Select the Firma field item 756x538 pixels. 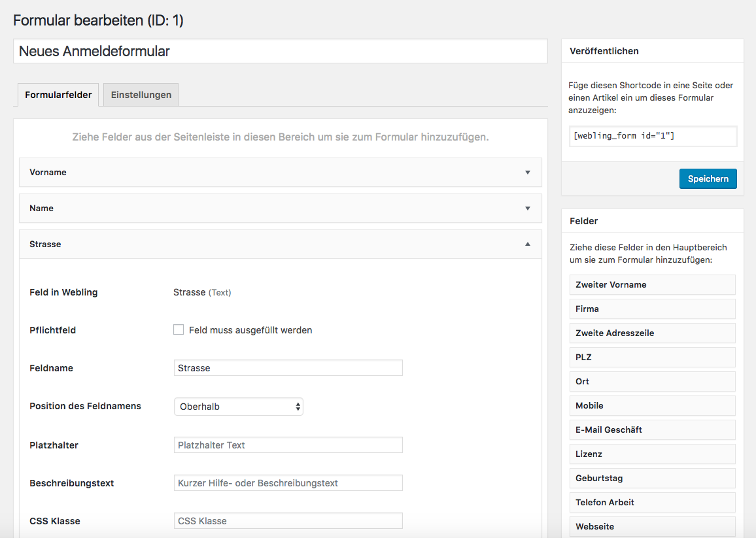tap(652, 309)
